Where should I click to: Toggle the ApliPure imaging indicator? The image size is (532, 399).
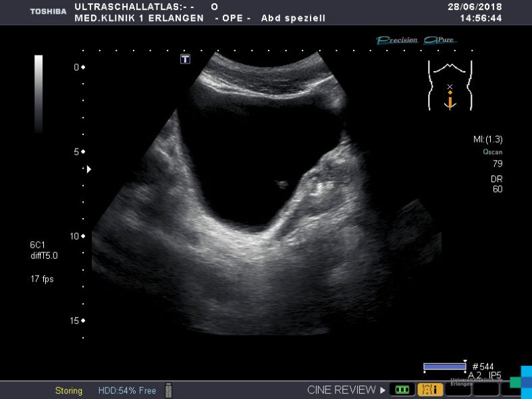440,41
